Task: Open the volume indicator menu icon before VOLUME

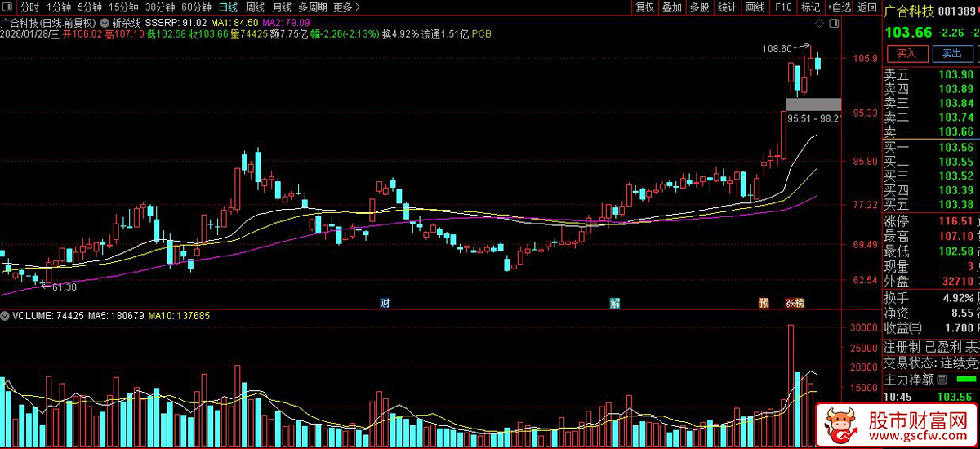Action: (x=5, y=315)
